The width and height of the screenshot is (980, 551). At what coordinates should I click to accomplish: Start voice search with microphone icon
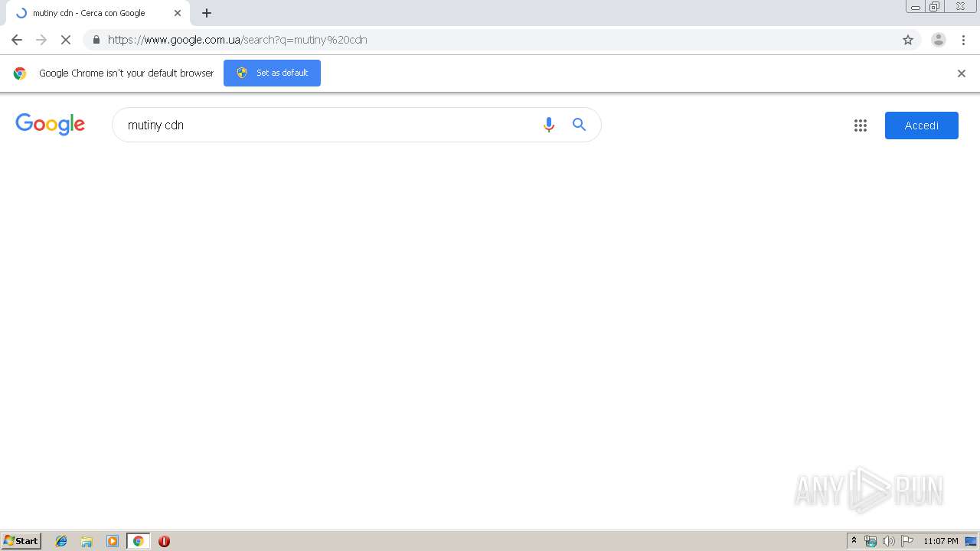point(548,125)
